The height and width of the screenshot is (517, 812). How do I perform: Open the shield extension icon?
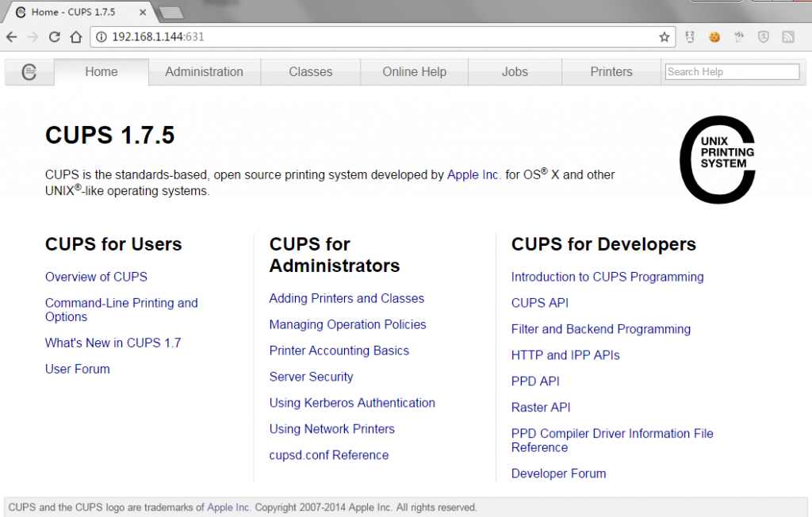tap(764, 36)
